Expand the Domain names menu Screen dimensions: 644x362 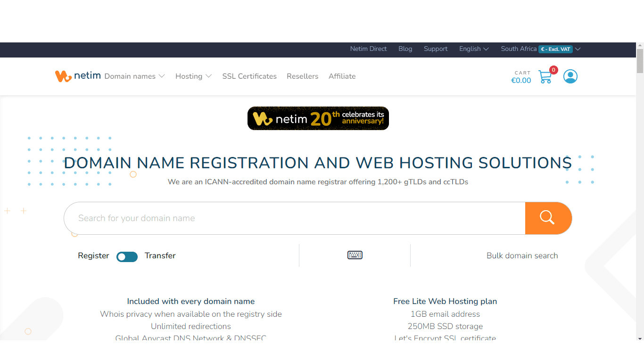[135, 76]
